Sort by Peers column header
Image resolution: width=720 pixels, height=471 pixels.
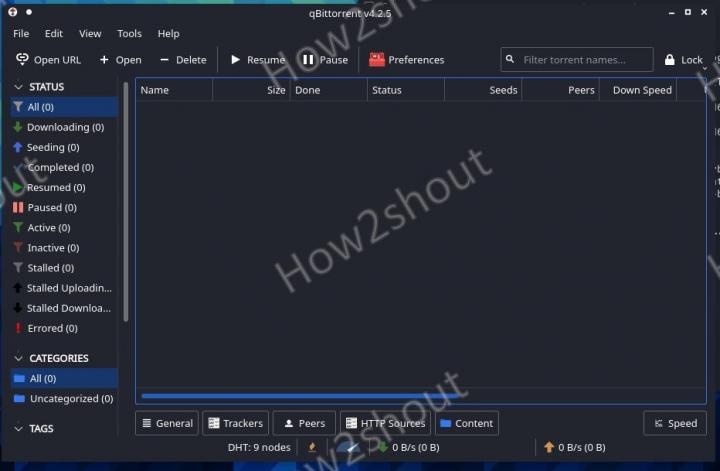click(561, 90)
